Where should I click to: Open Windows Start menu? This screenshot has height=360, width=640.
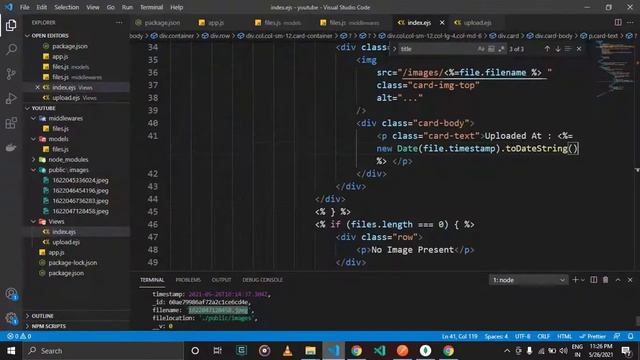point(11,351)
